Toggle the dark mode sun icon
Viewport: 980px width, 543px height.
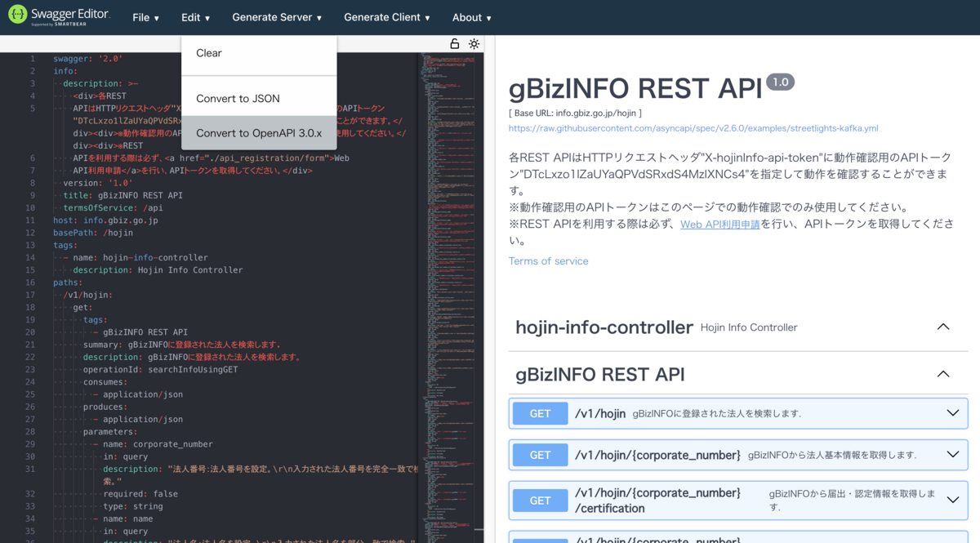click(474, 44)
